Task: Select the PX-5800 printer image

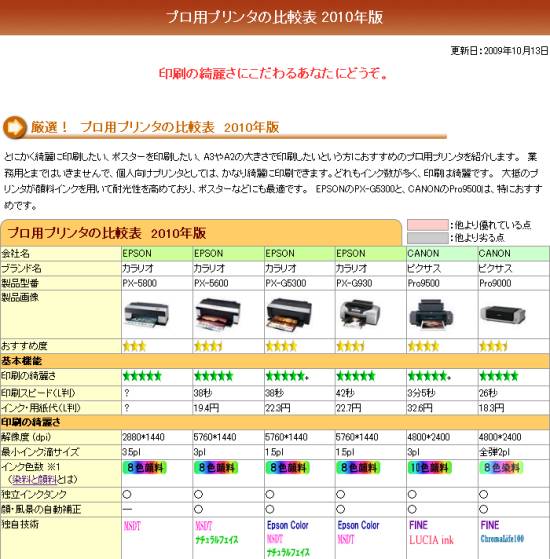Action: point(146,314)
